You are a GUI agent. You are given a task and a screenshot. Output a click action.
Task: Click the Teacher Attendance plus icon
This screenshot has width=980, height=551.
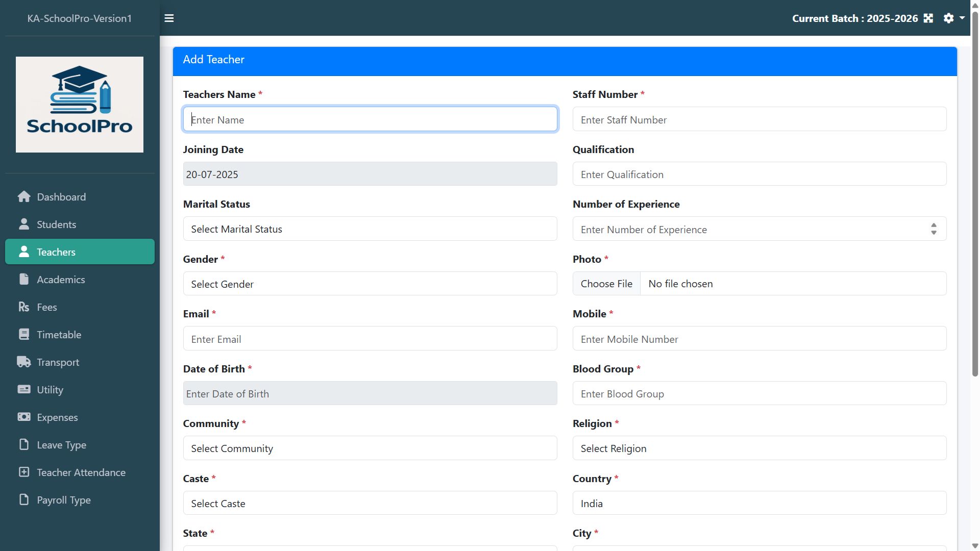(24, 472)
